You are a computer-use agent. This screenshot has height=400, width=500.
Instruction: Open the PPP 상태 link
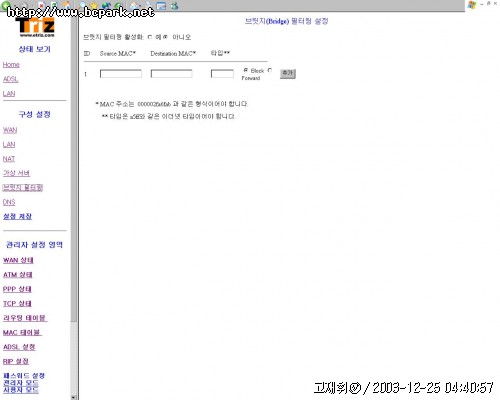click(x=17, y=289)
